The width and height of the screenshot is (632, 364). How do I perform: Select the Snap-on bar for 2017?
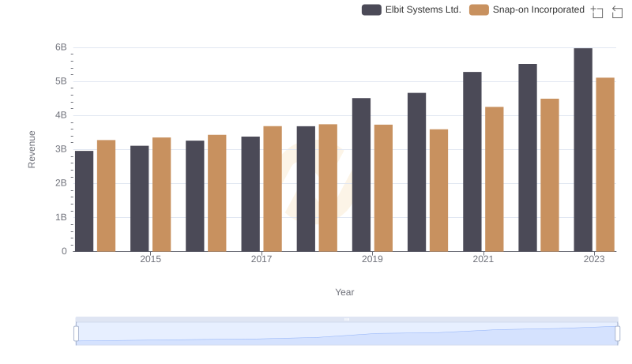tap(273, 189)
